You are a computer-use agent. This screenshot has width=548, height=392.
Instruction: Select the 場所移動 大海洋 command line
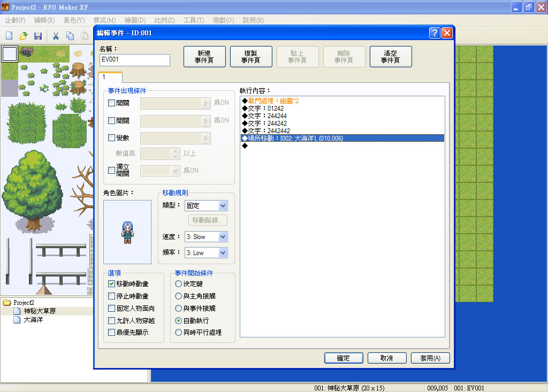(x=342, y=139)
